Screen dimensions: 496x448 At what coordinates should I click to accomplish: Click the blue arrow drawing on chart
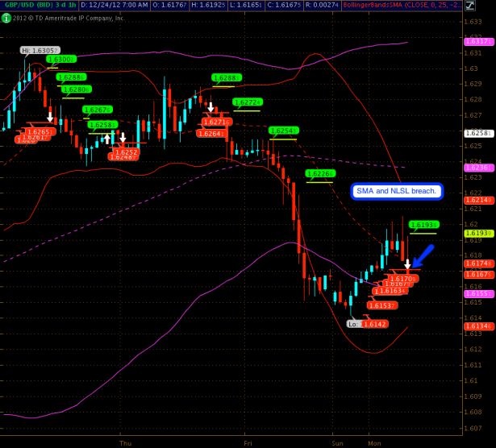click(423, 255)
